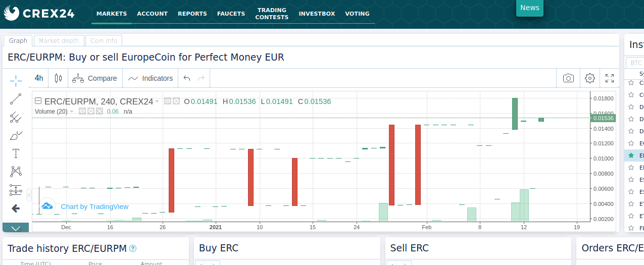Viewport: 644px width, 265px height.
Task: Open the VOTING menu
Action: [357, 14]
